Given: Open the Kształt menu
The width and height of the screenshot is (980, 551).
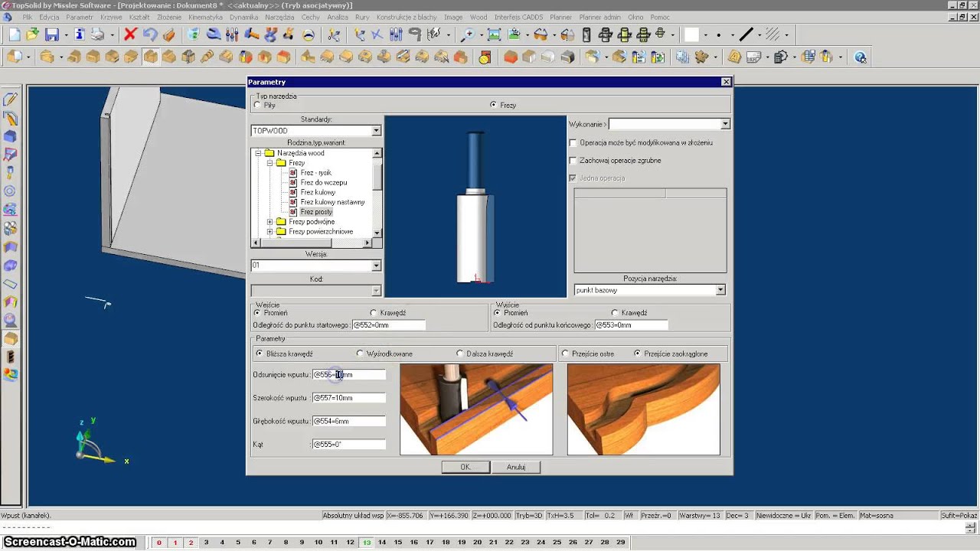Looking at the screenshot, I should 139,17.
